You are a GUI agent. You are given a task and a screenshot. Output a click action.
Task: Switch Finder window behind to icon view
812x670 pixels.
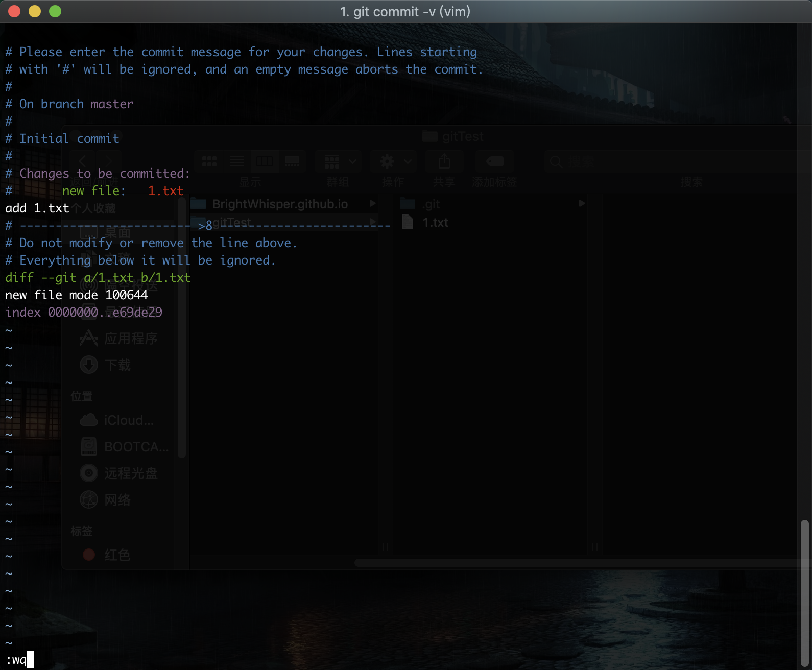[209, 162]
